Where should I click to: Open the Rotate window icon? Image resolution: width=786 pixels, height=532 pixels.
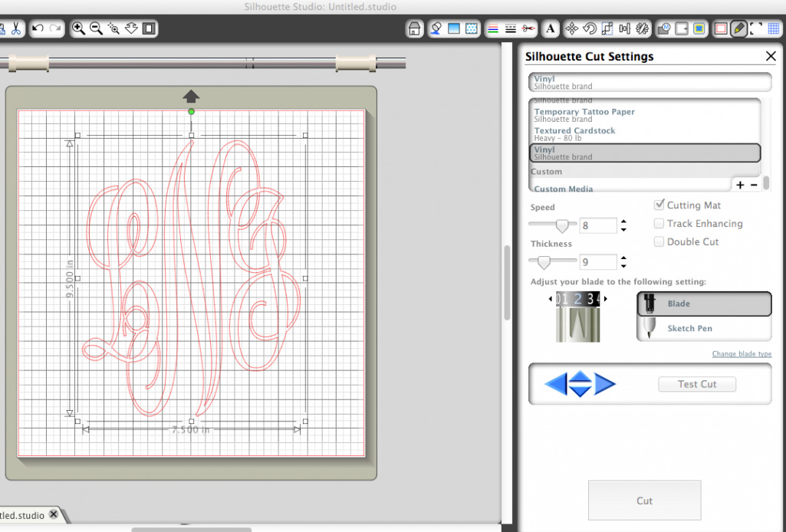[590, 28]
